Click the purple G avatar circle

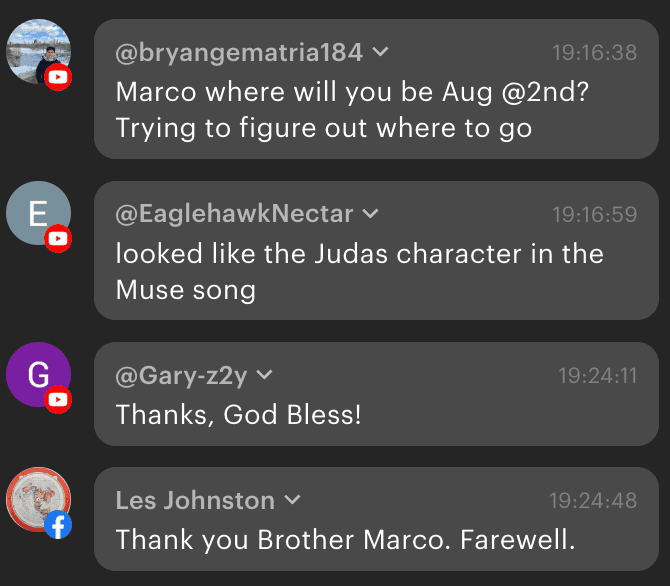pos(37,374)
